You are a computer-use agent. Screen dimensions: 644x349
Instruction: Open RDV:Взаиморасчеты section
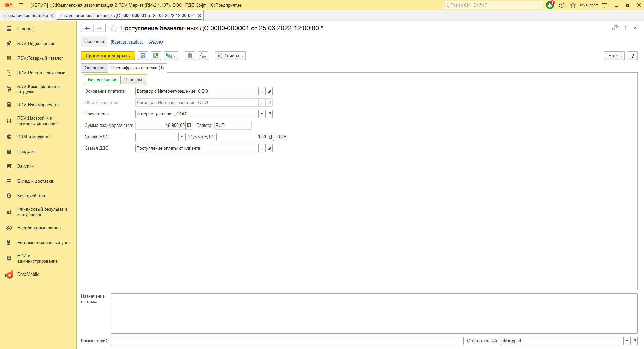click(38, 105)
